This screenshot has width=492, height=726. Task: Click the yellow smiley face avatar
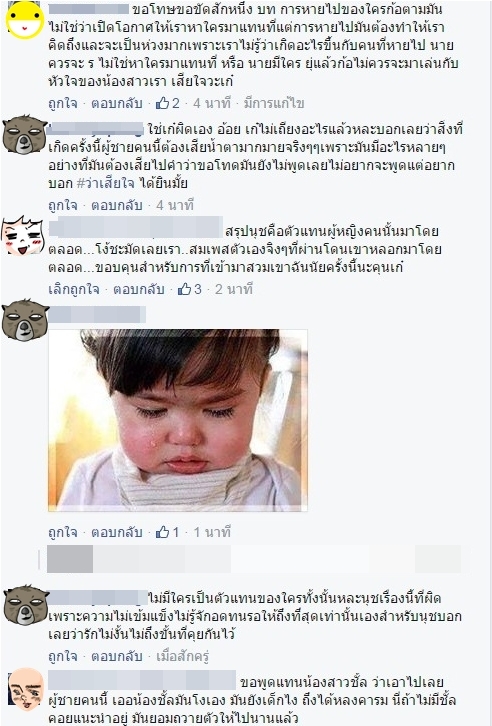(x=25, y=19)
